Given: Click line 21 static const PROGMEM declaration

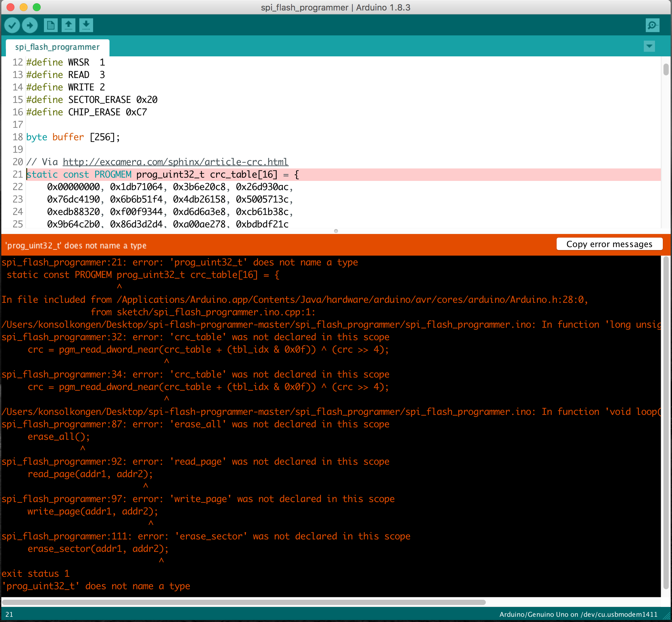Looking at the screenshot, I should pyautogui.click(x=163, y=174).
